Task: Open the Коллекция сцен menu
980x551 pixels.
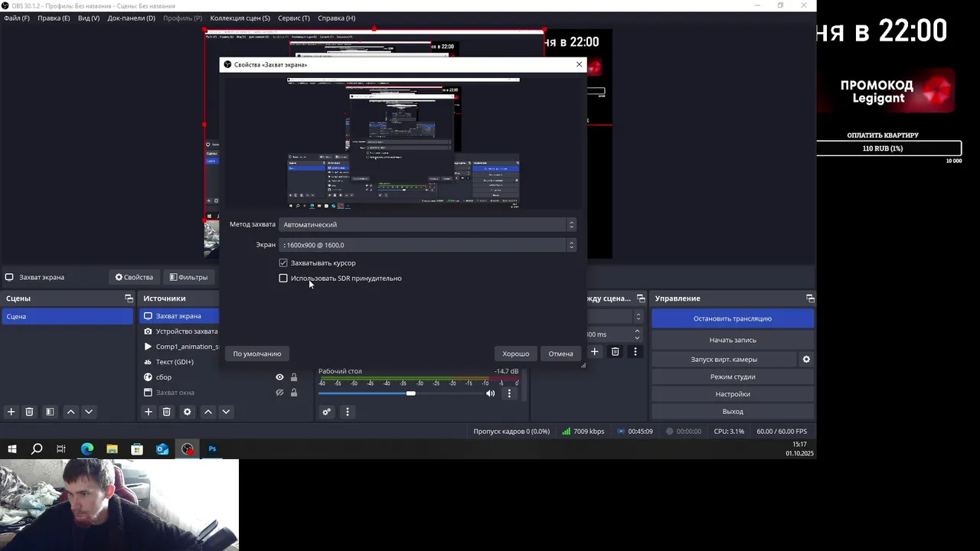Action: (240, 18)
